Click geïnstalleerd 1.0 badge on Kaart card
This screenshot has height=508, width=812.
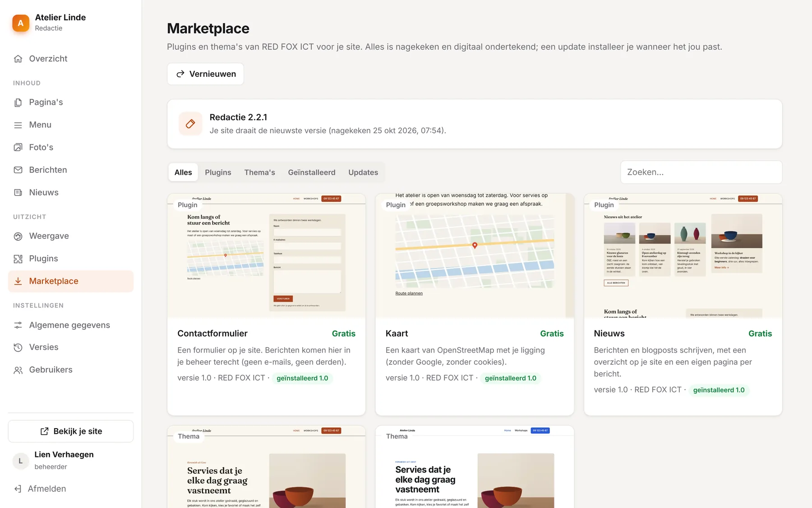click(511, 378)
